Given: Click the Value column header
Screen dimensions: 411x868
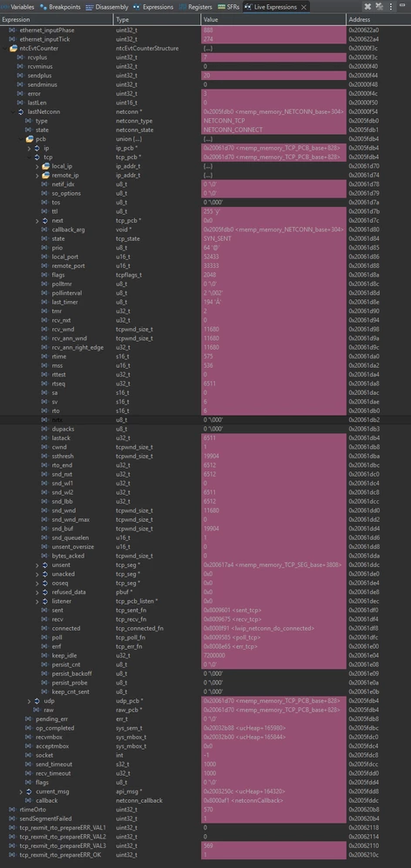Looking at the screenshot, I should pos(273,20).
